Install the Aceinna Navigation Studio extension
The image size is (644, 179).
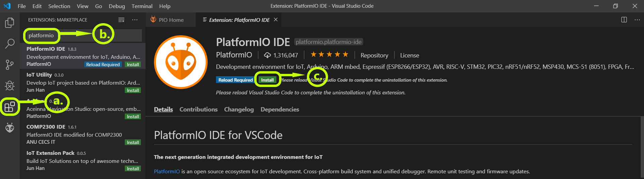133,117
